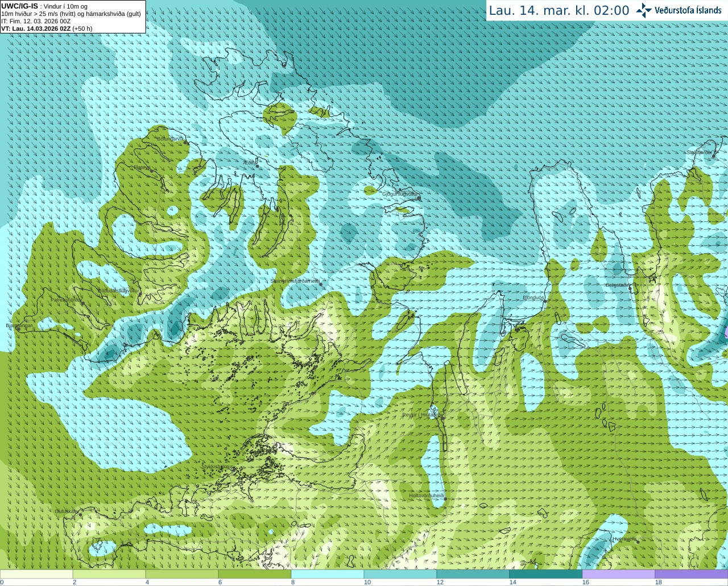Click legend scale value 10
This screenshot has width=728, height=586.
click(367, 582)
